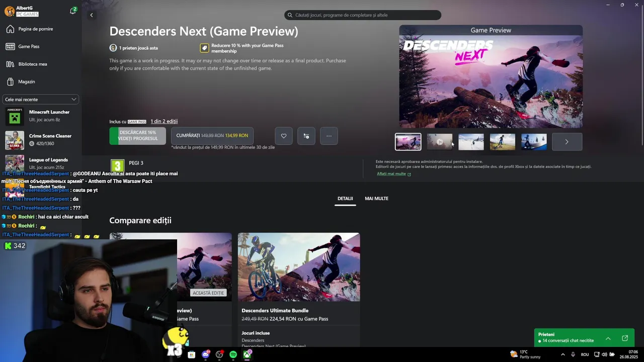Show hidden tray icons chevron

(562, 354)
